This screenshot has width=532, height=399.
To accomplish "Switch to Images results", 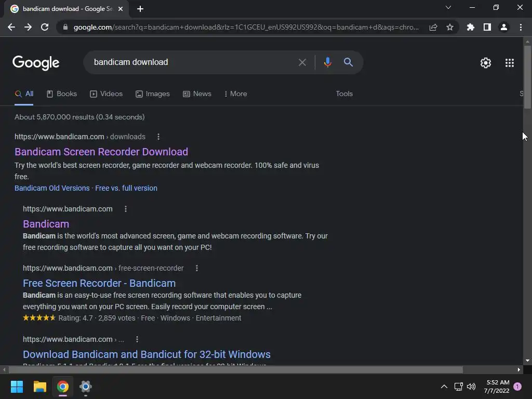I will point(153,94).
